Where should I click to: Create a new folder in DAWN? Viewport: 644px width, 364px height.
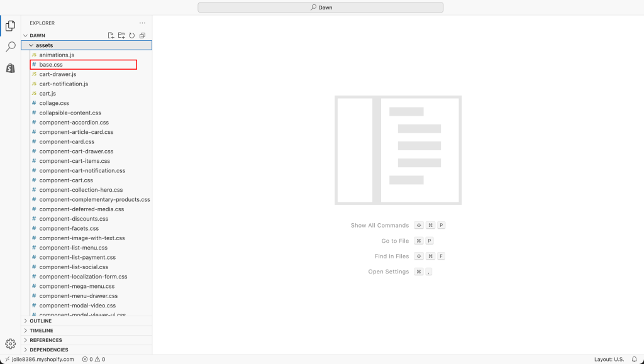coord(121,36)
